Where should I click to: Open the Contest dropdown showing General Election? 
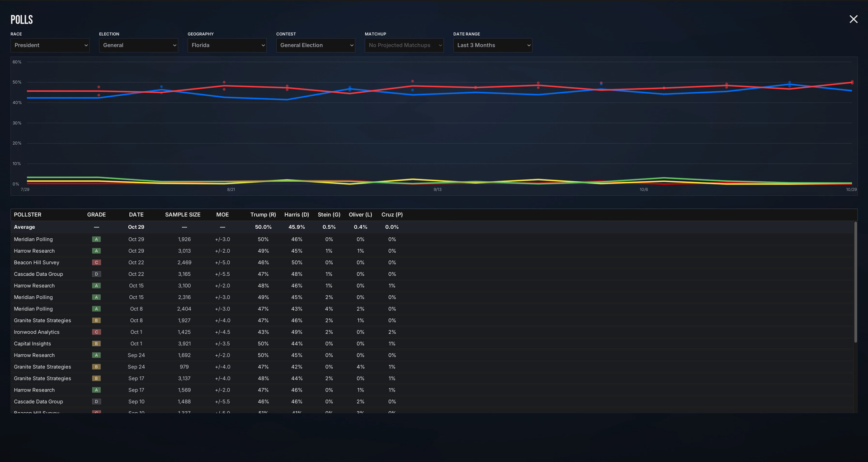point(316,45)
